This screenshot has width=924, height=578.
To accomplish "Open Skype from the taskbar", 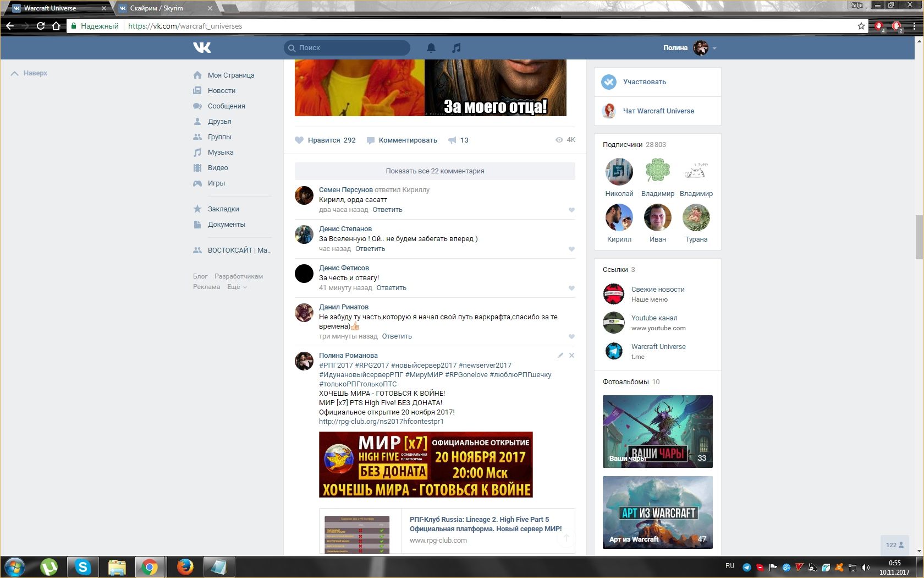I will tap(83, 566).
